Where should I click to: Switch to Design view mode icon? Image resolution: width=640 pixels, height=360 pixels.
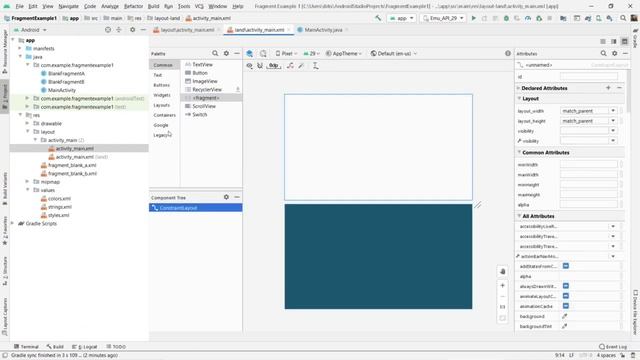click(x=624, y=41)
